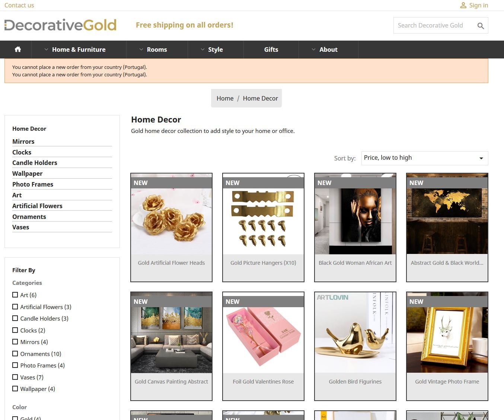Check the Clocks (2) filter box
This screenshot has height=420, width=504.
point(15,330)
